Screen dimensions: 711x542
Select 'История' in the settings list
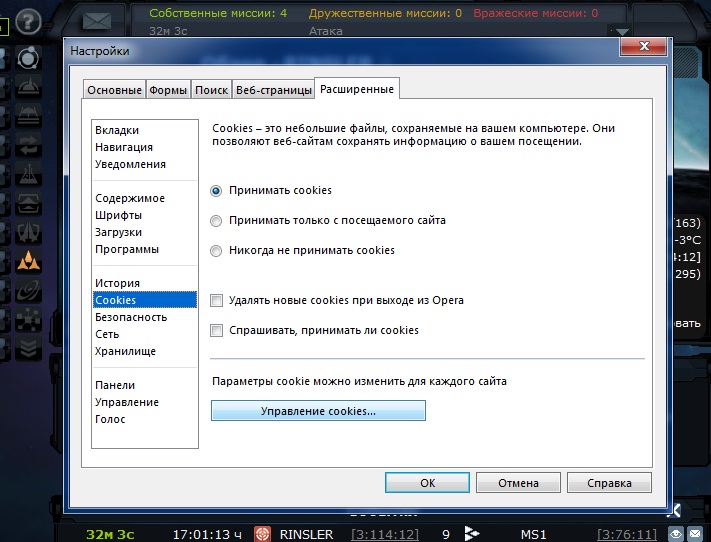145,283
